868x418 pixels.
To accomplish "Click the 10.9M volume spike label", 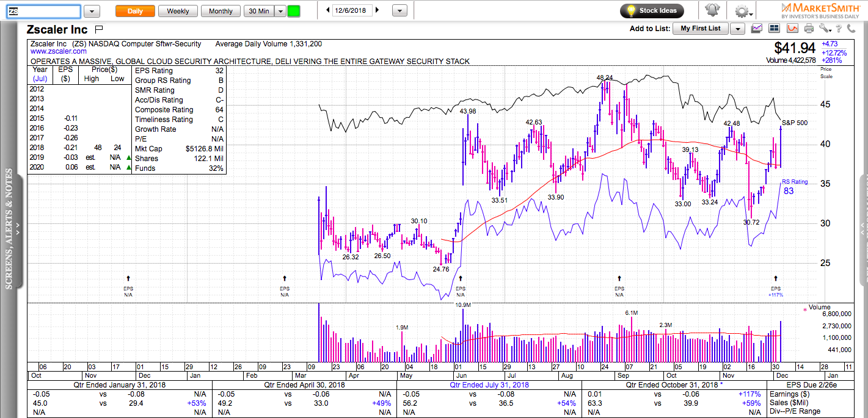I will point(464,304).
